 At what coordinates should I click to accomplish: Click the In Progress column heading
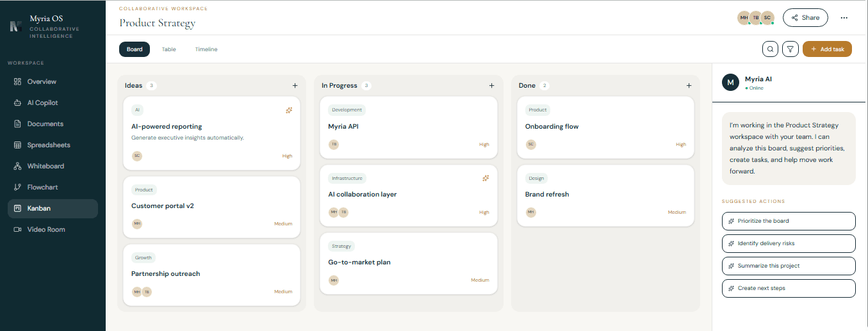coord(340,86)
